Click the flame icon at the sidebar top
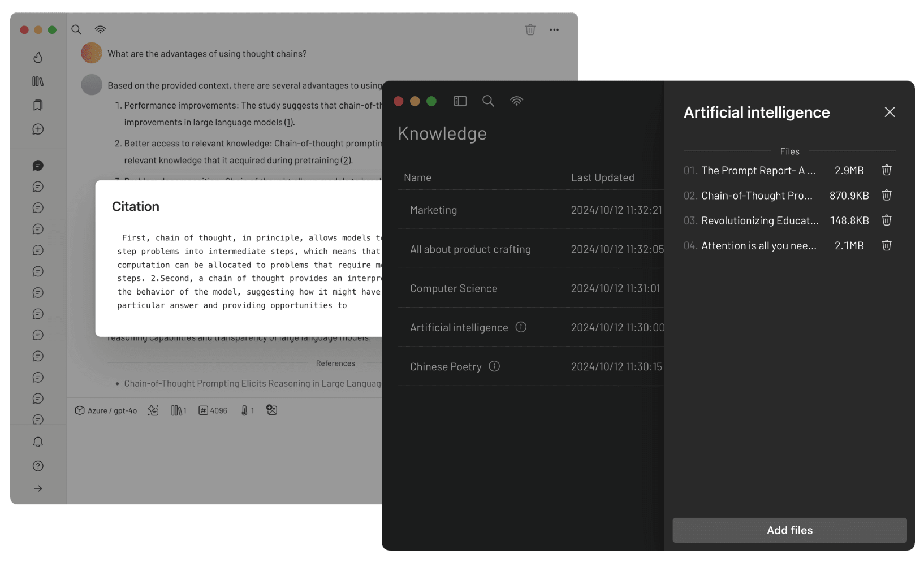 pos(37,58)
